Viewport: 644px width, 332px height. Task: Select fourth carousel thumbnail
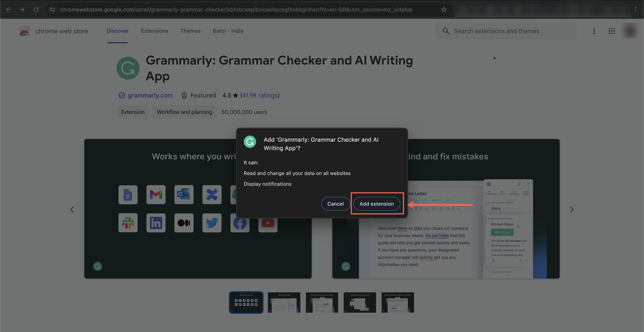(x=360, y=302)
